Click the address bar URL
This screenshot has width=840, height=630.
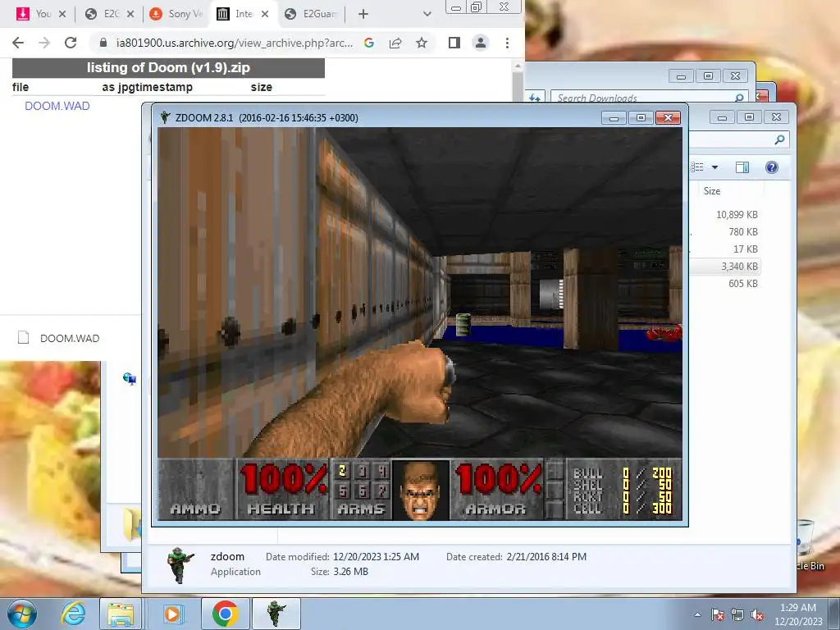coord(235,43)
